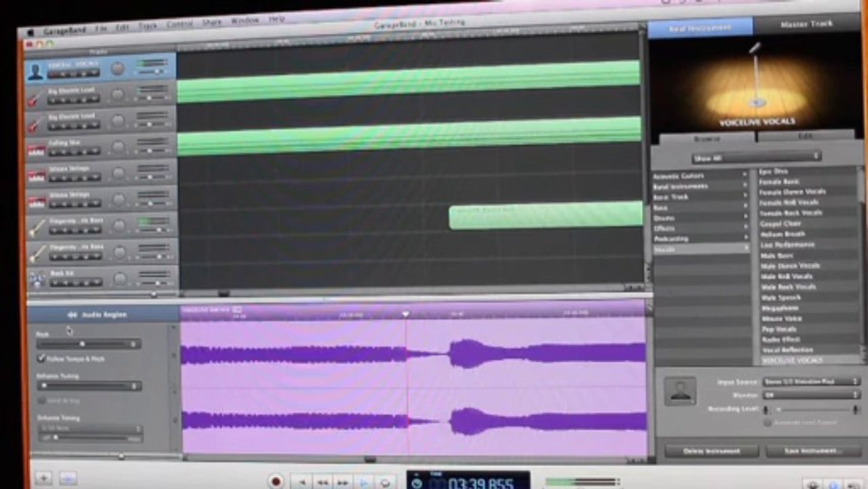The image size is (868, 489).
Task: Select the Megaphone preset
Action: coord(779,308)
